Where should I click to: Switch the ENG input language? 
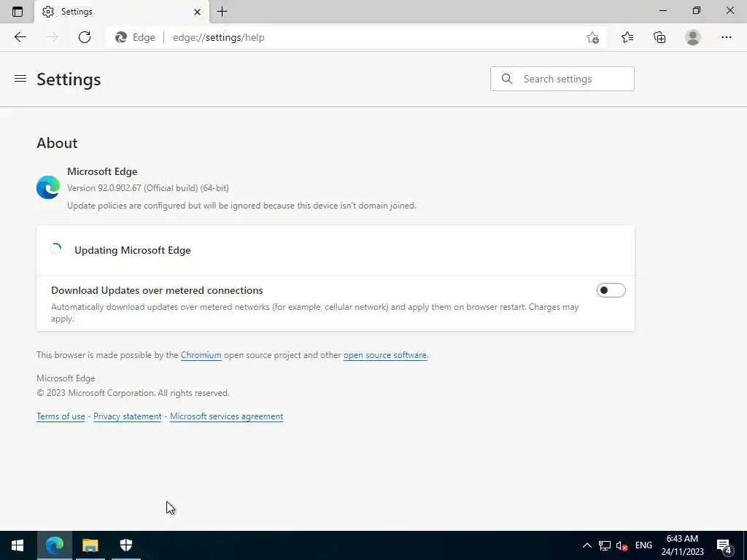click(x=643, y=545)
